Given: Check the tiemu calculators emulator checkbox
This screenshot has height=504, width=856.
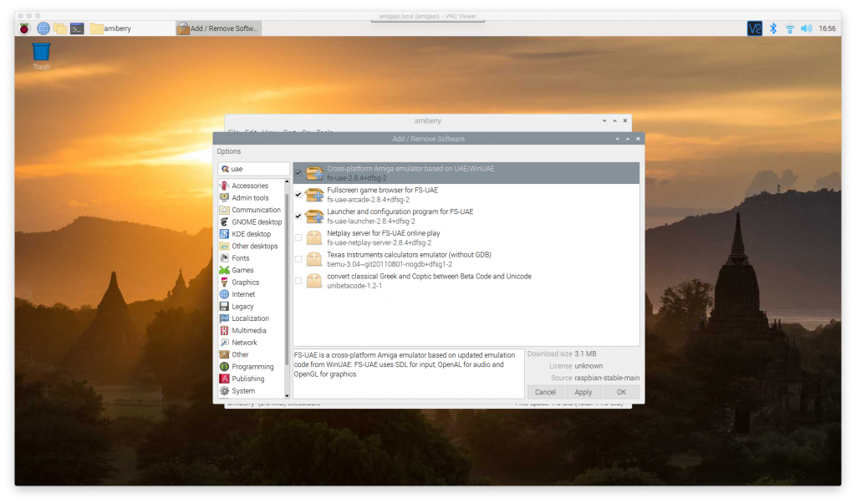Looking at the screenshot, I should tap(298, 259).
